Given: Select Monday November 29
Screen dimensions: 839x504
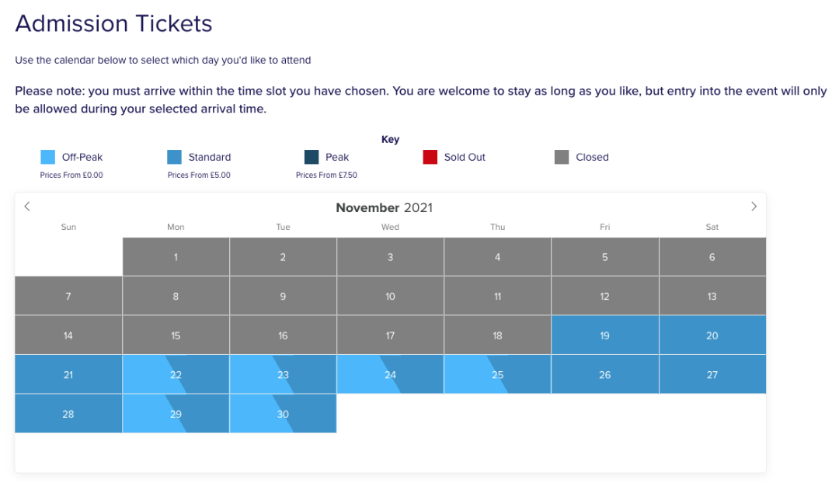Looking at the screenshot, I should pyautogui.click(x=176, y=414).
